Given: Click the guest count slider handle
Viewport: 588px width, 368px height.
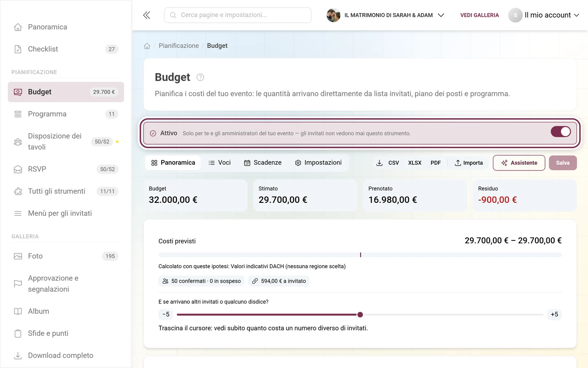Looking at the screenshot, I should click(360, 314).
